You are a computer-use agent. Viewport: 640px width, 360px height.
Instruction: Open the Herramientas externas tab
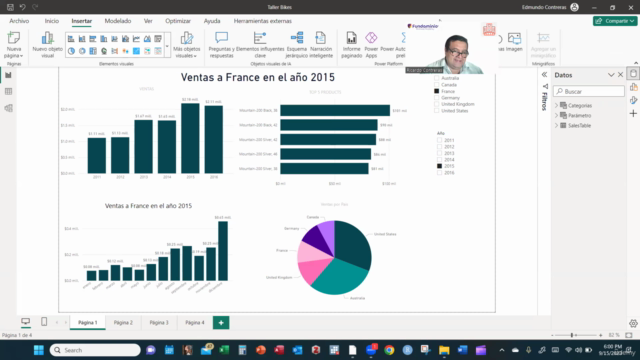click(x=263, y=21)
